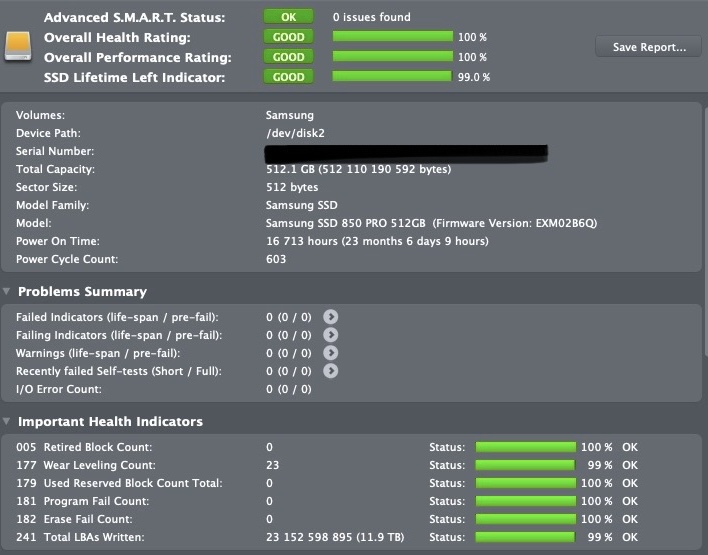Click the yellow drive icon
The height and width of the screenshot is (555, 708).
coord(19,45)
